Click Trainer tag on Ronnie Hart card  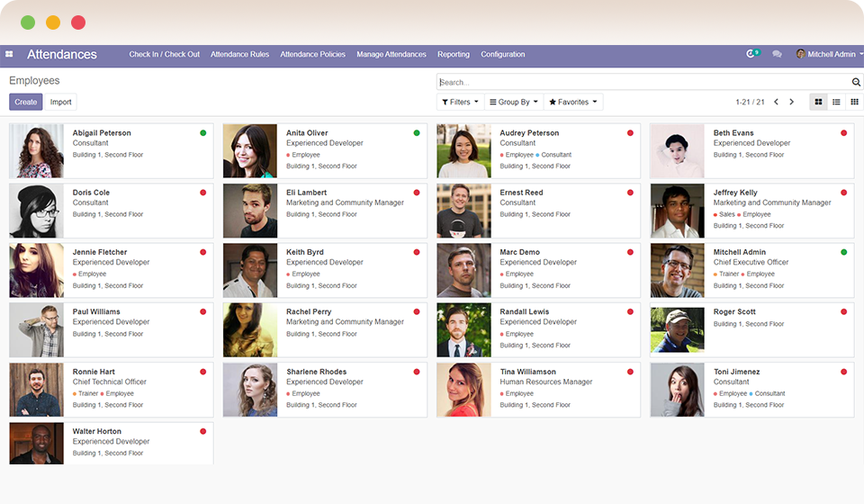(x=87, y=393)
